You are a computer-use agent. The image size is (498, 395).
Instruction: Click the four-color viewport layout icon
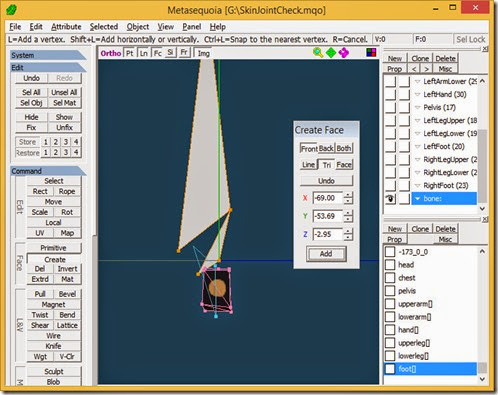point(371,53)
